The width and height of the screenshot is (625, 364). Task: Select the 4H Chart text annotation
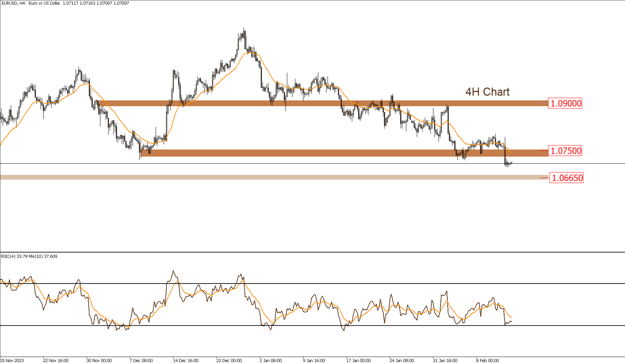point(487,92)
